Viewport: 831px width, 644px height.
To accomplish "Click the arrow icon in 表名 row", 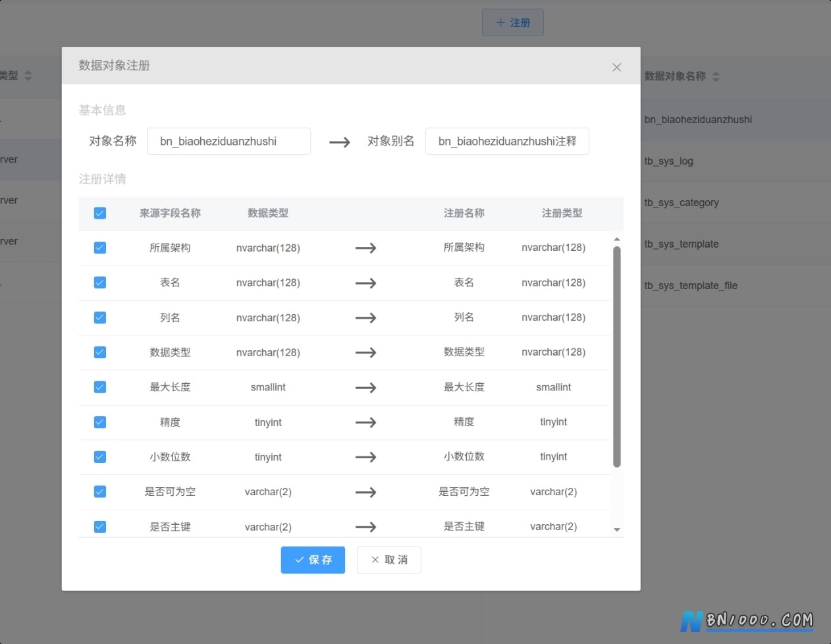I will click(365, 283).
